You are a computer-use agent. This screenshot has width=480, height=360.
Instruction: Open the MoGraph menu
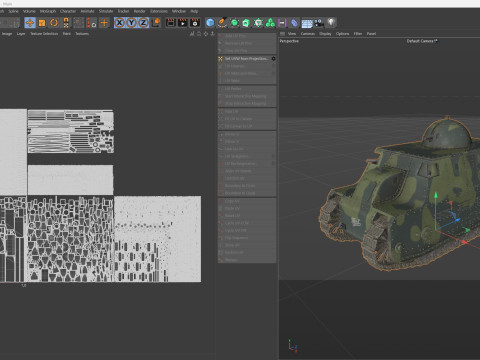click(x=48, y=11)
